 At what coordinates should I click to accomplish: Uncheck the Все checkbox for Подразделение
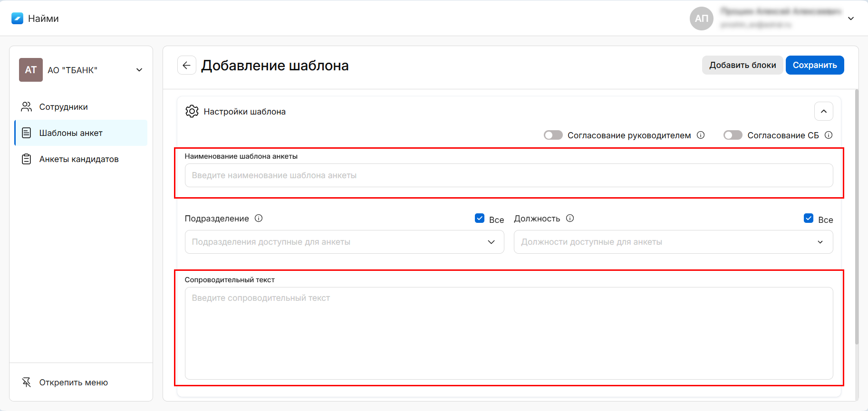point(479,218)
